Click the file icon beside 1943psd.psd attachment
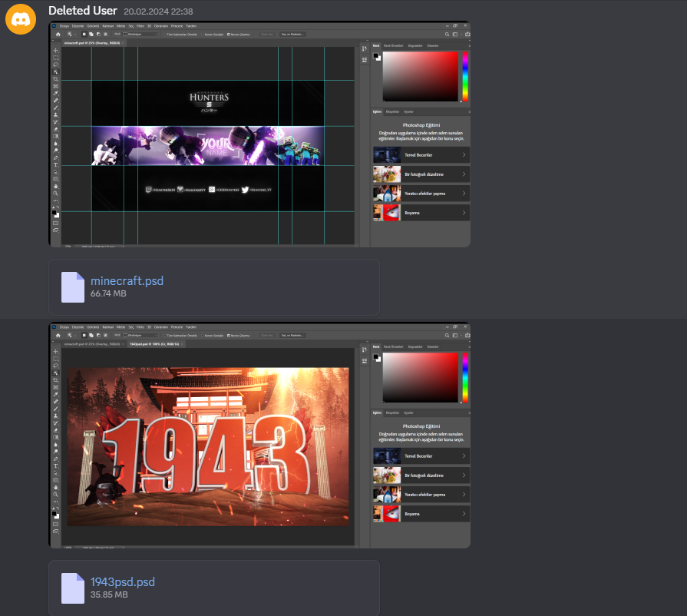 pyautogui.click(x=73, y=588)
